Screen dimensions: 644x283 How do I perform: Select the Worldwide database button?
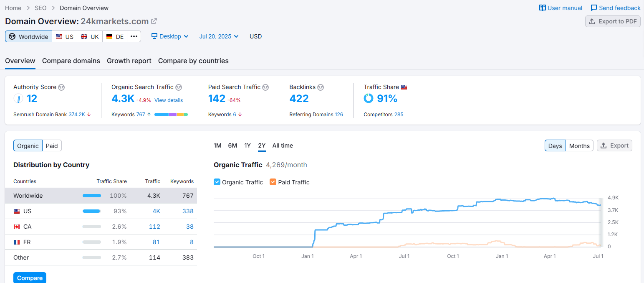(x=28, y=36)
